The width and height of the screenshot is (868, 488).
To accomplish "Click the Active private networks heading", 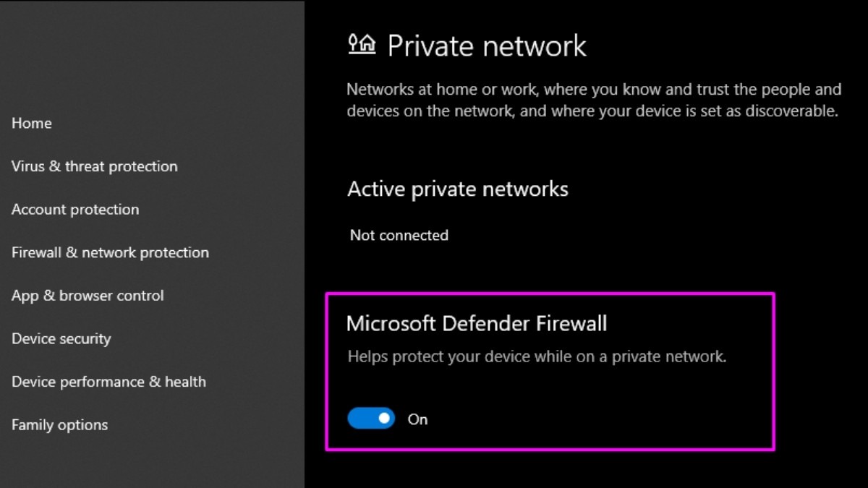I will [458, 189].
